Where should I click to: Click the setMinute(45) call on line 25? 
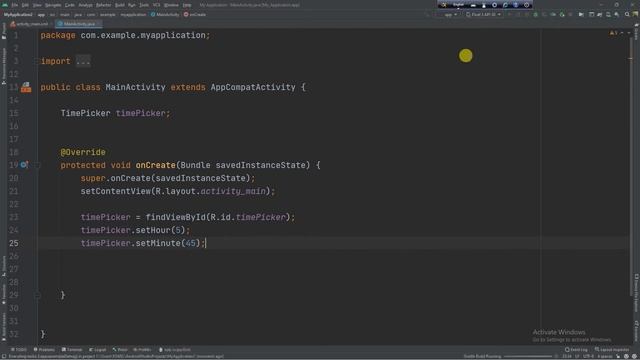click(168, 243)
